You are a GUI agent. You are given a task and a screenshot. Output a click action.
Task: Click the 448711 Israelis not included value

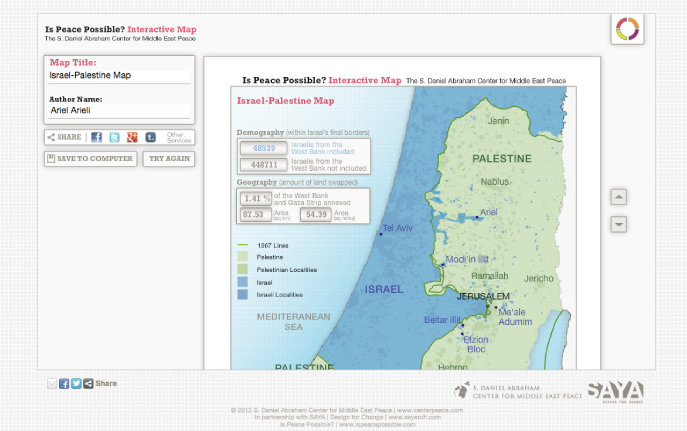point(264,165)
